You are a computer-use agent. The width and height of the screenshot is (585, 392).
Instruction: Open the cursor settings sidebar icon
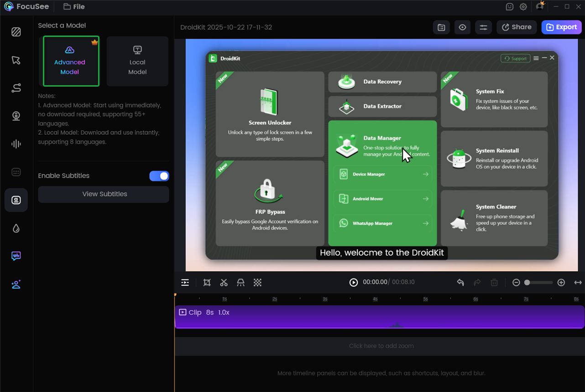pyautogui.click(x=16, y=60)
